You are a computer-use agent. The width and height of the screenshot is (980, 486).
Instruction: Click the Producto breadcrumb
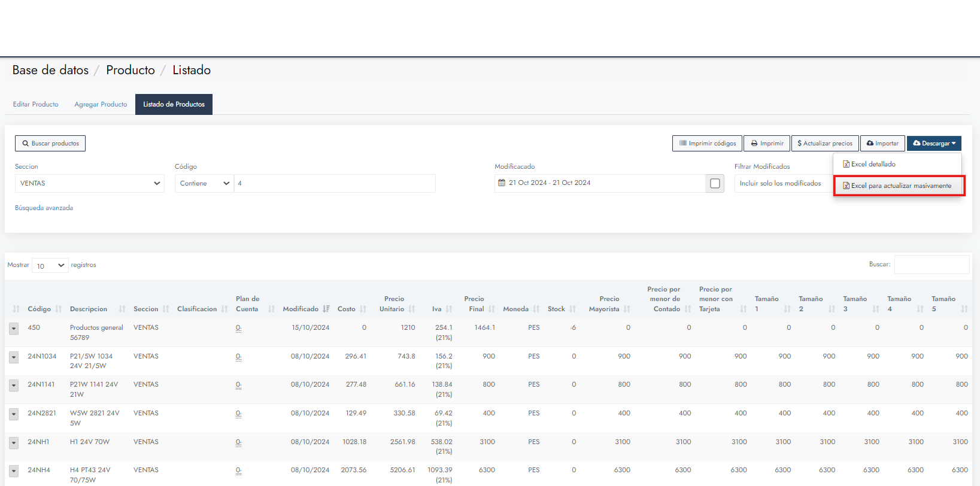(131, 70)
